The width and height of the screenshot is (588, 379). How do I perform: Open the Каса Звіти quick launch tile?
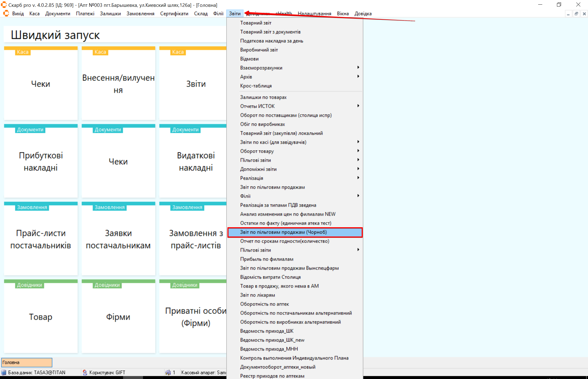click(x=193, y=83)
